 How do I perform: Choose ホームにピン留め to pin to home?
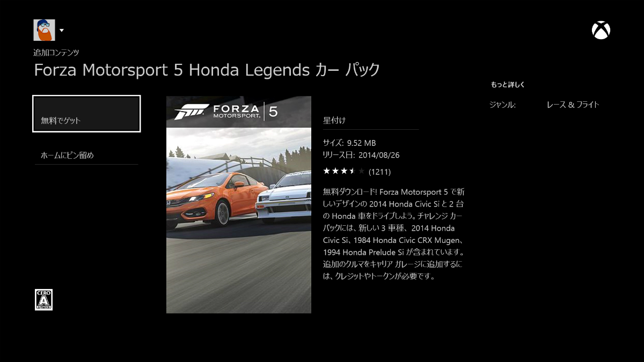click(86, 156)
